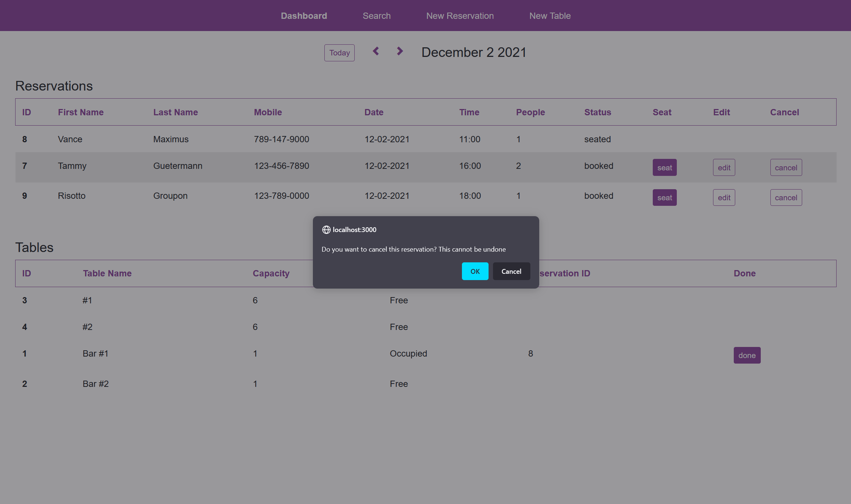
Task: Seat Risotto Groupon's reservation
Action: 664,197
